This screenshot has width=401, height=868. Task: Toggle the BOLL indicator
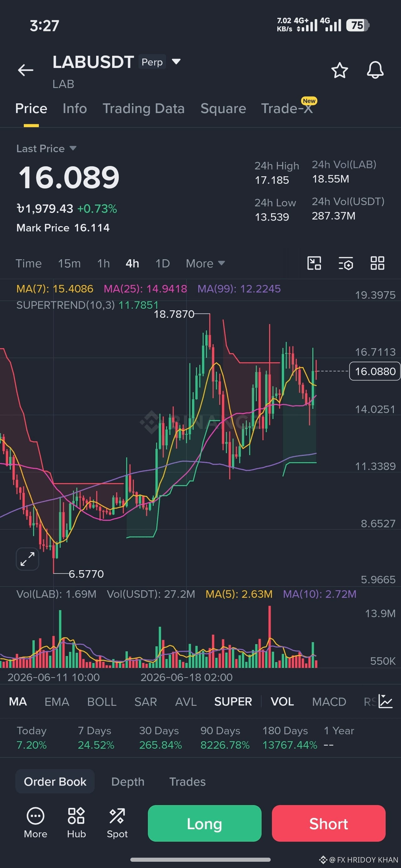102,701
